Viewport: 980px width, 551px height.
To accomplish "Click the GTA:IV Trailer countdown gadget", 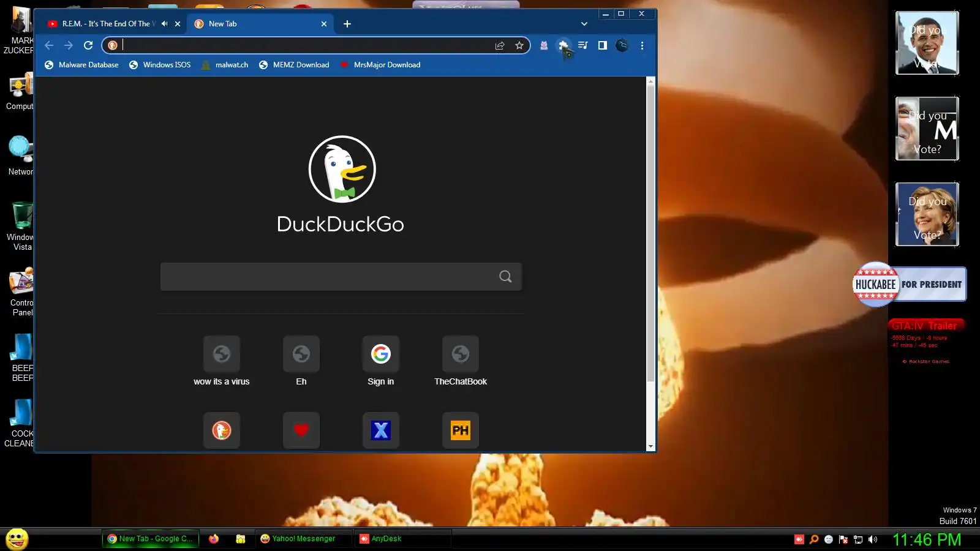I will (x=926, y=341).
